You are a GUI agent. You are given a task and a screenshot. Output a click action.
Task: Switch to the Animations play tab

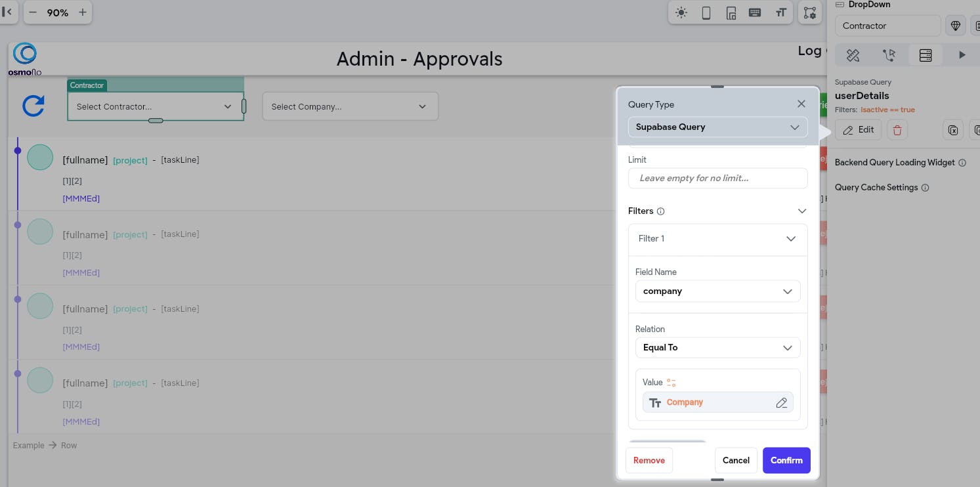(x=962, y=55)
